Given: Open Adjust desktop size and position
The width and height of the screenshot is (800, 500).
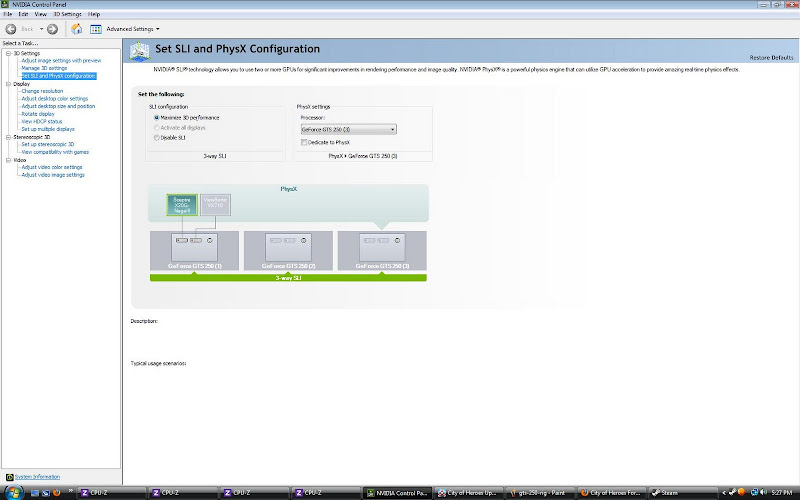Looking at the screenshot, I should click(x=58, y=106).
